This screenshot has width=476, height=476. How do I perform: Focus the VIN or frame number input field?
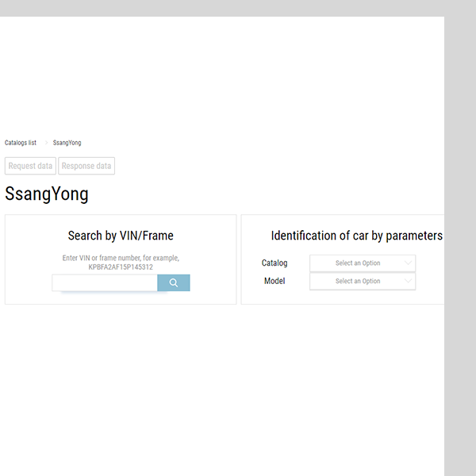105,282
